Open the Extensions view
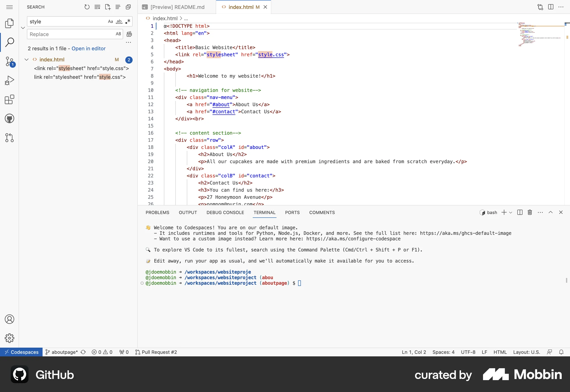570x392 pixels. click(9, 99)
